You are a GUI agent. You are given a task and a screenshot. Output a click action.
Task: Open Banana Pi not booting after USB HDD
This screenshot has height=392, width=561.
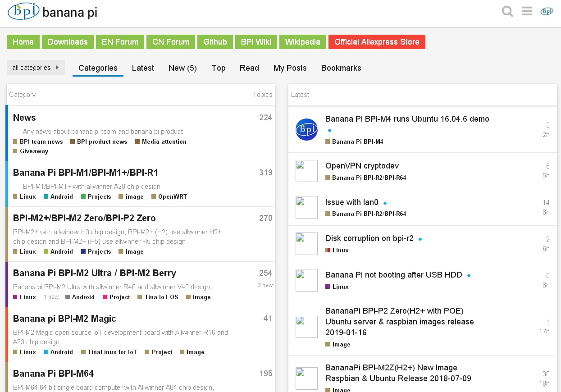point(394,275)
